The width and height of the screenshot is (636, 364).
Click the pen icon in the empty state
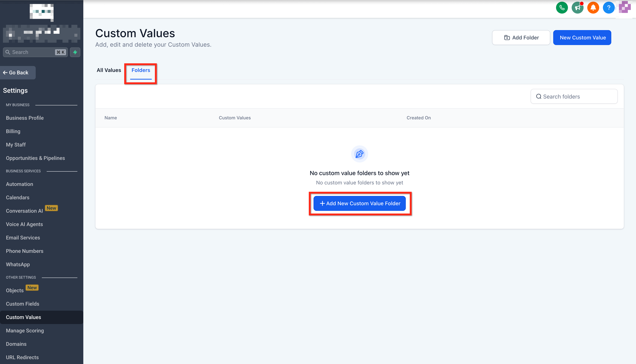click(359, 154)
